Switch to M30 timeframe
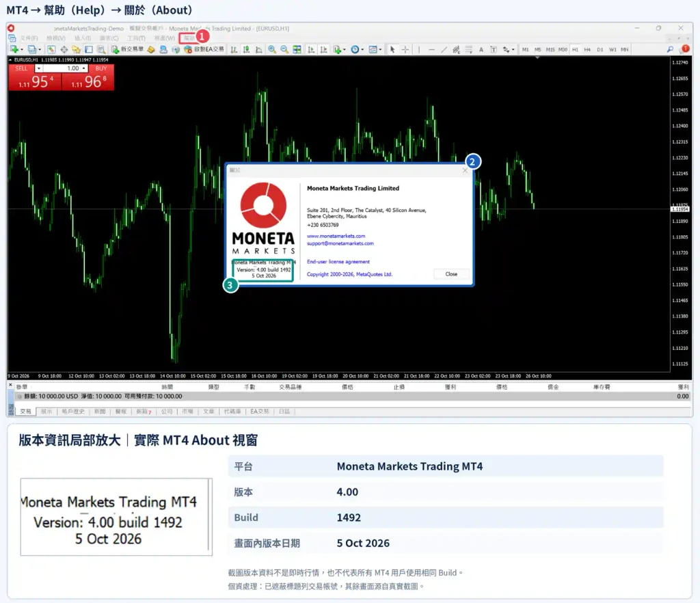 [x=563, y=49]
